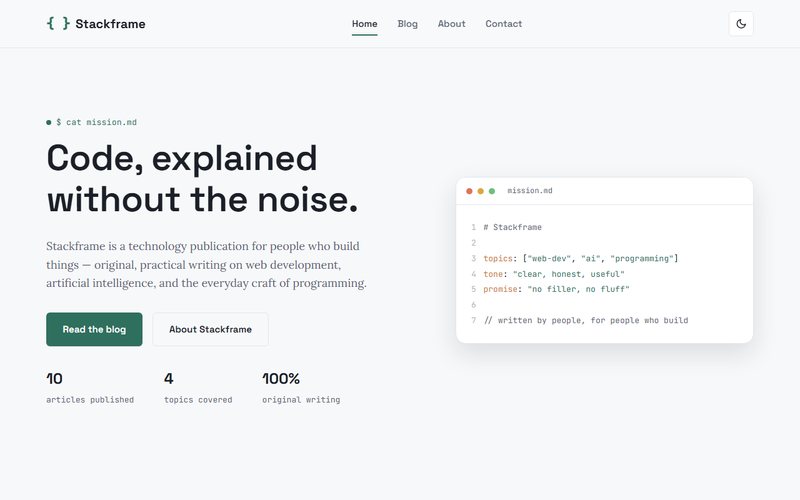Click the Read the blog button
Image resolution: width=800 pixels, height=500 pixels.
click(94, 329)
